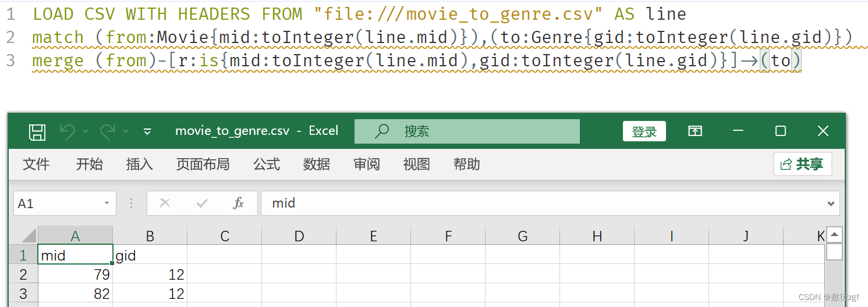
Task: Select the column B header
Action: tap(150, 235)
